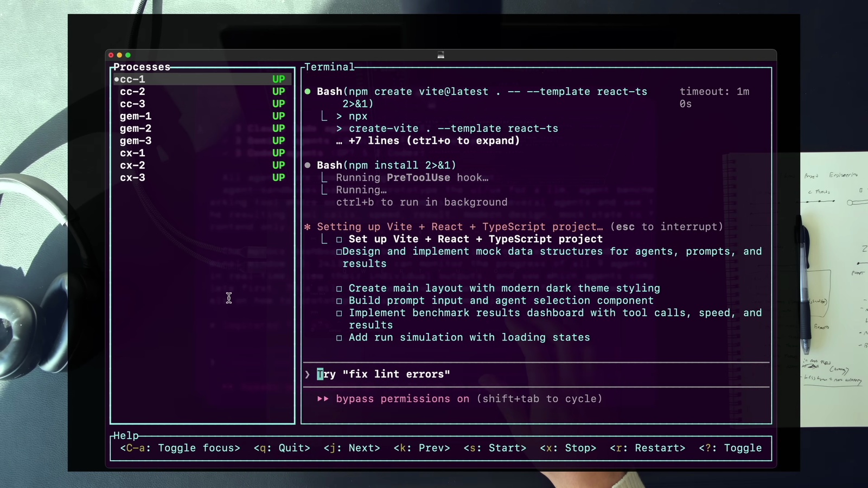Screen dimensions: 868x488
Task: Click the orange asterisk spinner icon
Action: [308, 227]
